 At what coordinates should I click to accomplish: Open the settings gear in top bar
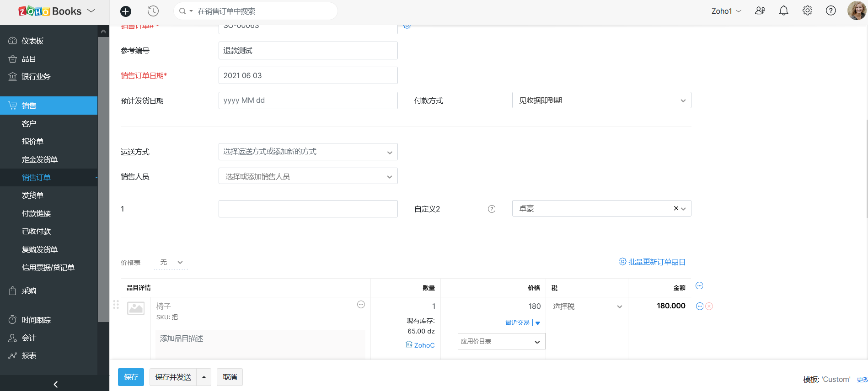[807, 11]
